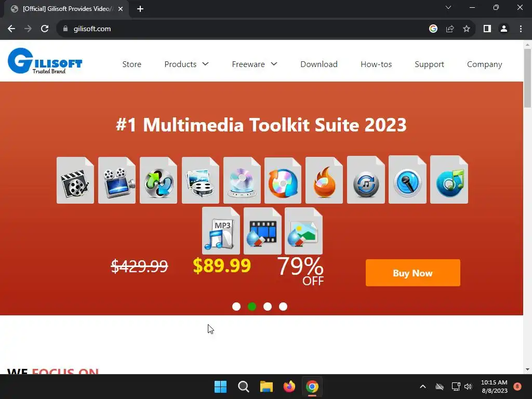This screenshot has width=532, height=399.
Task: Click the orange Buy Now button
Action: [413, 273]
